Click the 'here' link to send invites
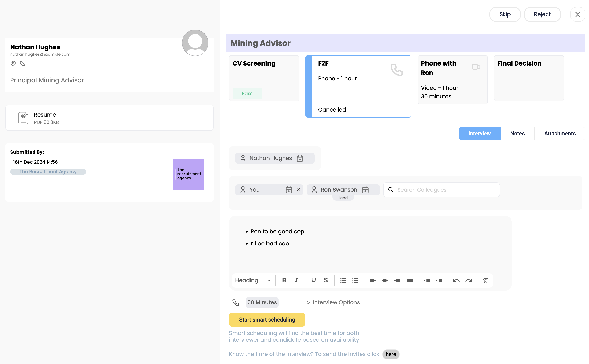Screen dimensions: 589x364 [391, 354]
